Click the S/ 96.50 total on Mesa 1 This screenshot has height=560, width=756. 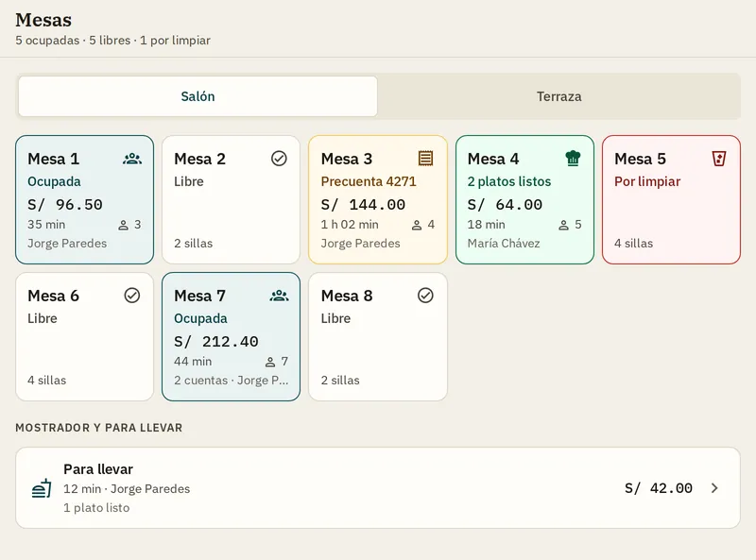pyautogui.click(x=65, y=205)
